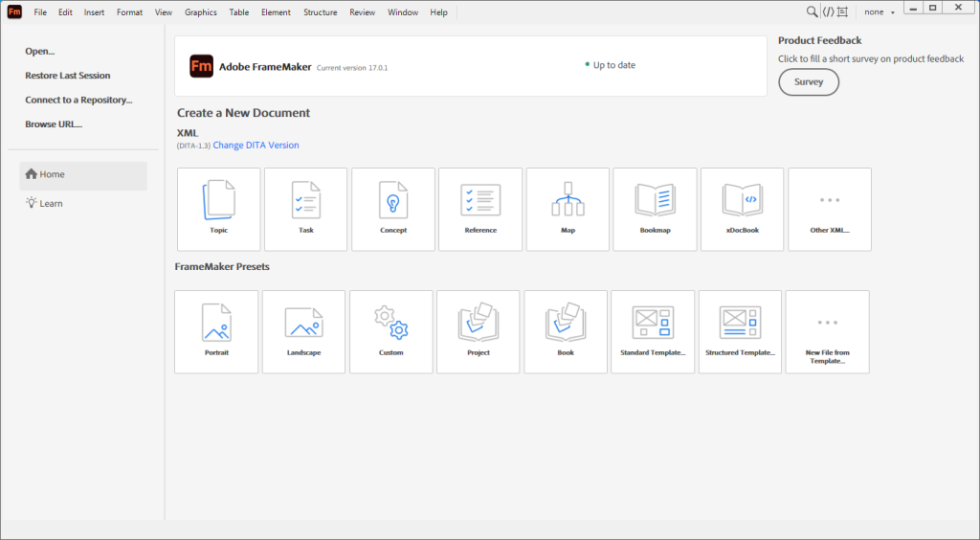Viewport: 980px width, 540px height.
Task: Expand Other XML options
Action: [830, 209]
